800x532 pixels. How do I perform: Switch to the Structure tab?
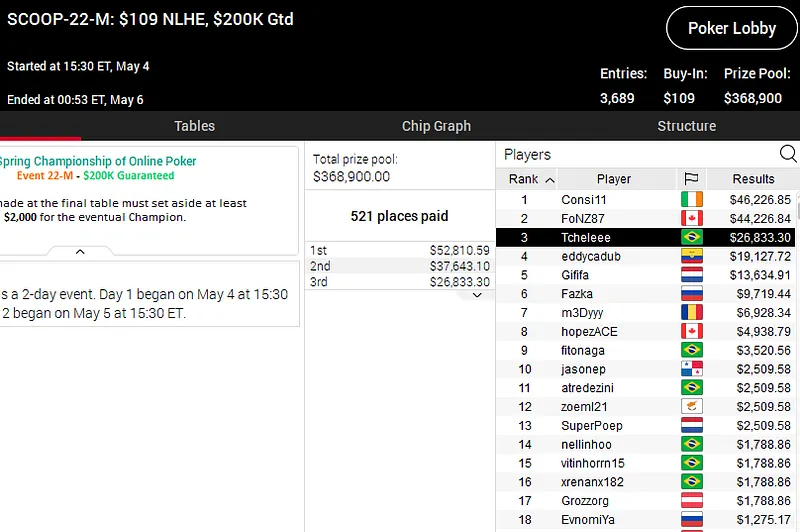pyautogui.click(x=686, y=126)
